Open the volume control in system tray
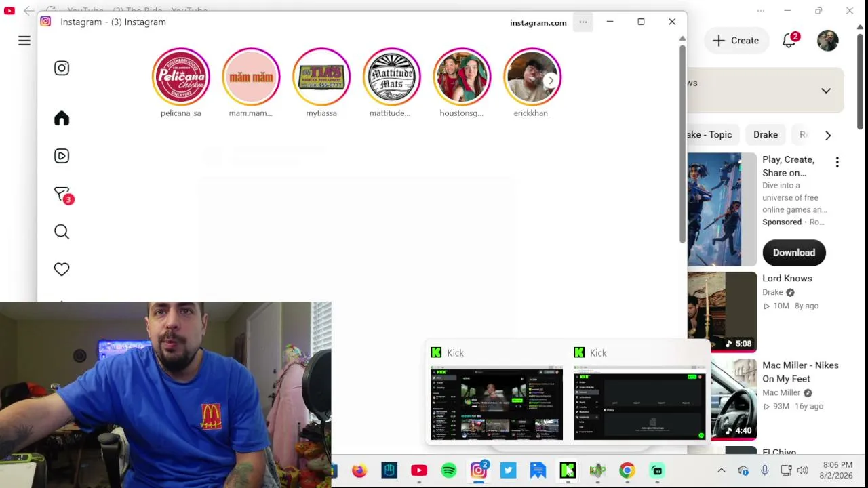 [803, 470]
